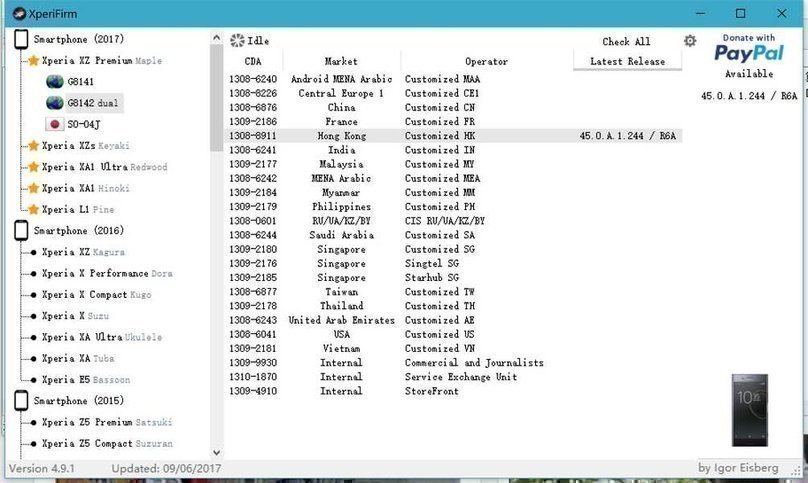Click the star icon next to Xperia L1
The height and width of the screenshot is (483, 808).
[x=33, y=209]
